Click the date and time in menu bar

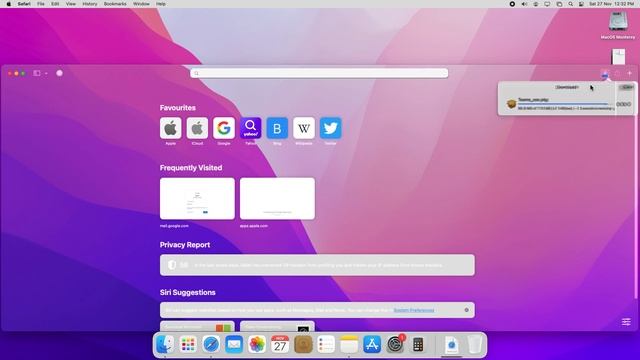611,4
